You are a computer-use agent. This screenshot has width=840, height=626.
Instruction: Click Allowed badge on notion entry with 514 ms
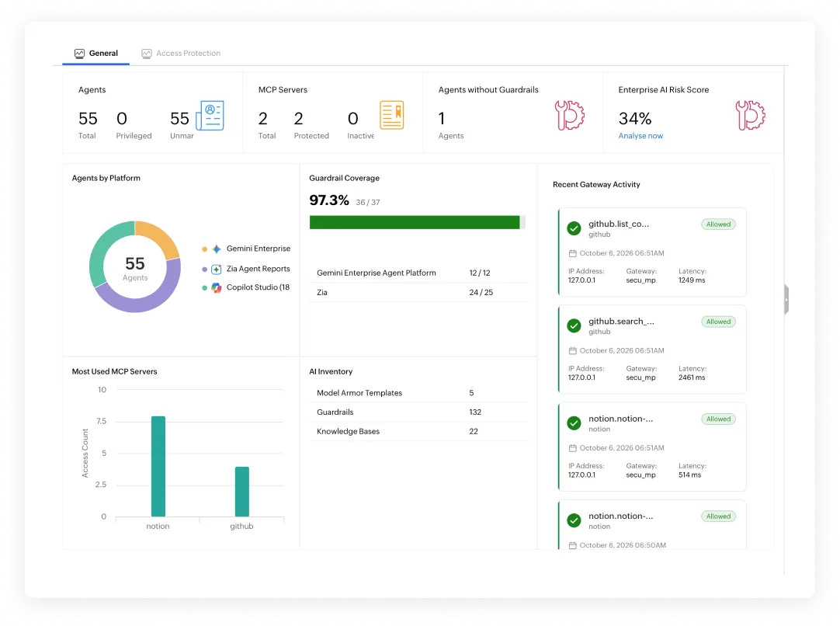tap(718, 419)
